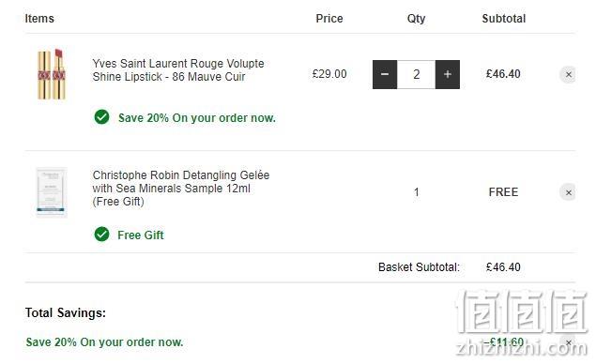
Task: Click the Subtotal column header
Action: (504, 18)
